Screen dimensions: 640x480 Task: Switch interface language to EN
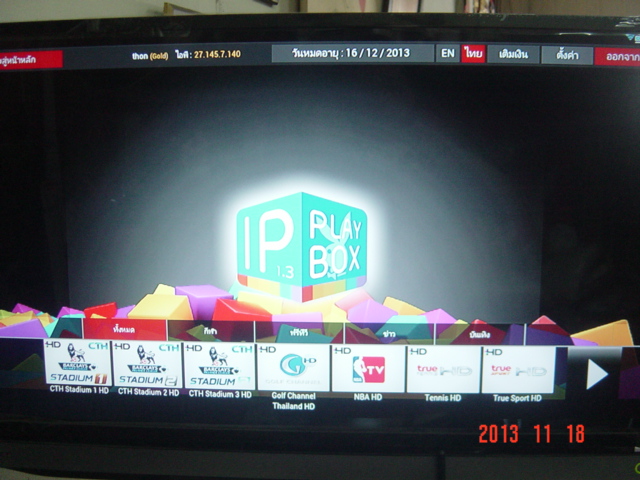448,53
